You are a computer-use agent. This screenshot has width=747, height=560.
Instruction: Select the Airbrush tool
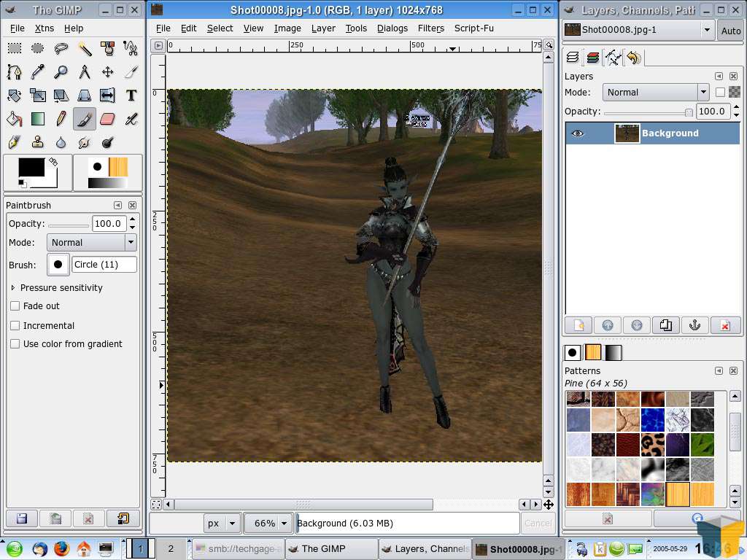(131, 119)
